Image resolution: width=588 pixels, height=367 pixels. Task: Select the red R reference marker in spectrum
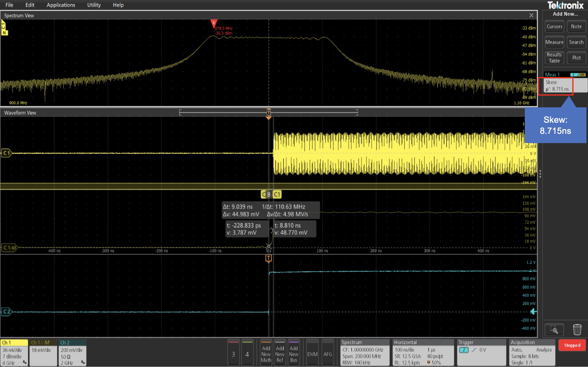tap(214, 23)
